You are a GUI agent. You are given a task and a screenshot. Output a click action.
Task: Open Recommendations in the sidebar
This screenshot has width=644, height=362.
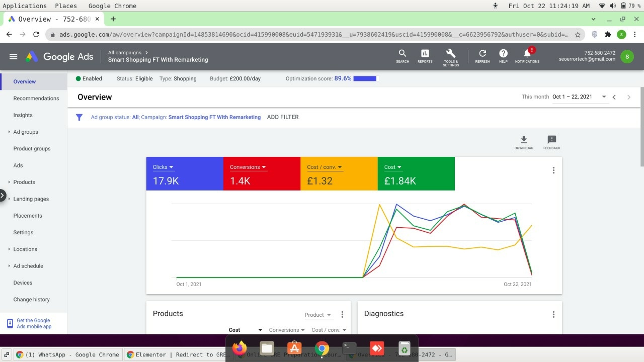click(x=36, y=98)
